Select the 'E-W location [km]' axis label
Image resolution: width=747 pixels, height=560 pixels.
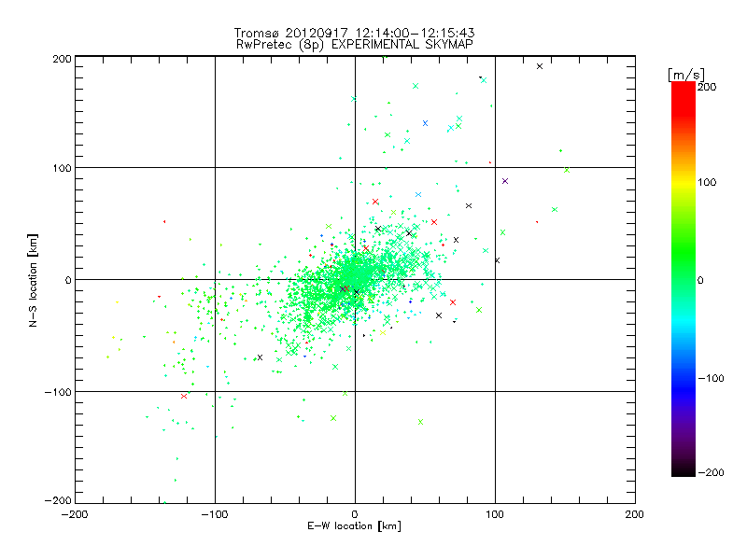(354, 526)
